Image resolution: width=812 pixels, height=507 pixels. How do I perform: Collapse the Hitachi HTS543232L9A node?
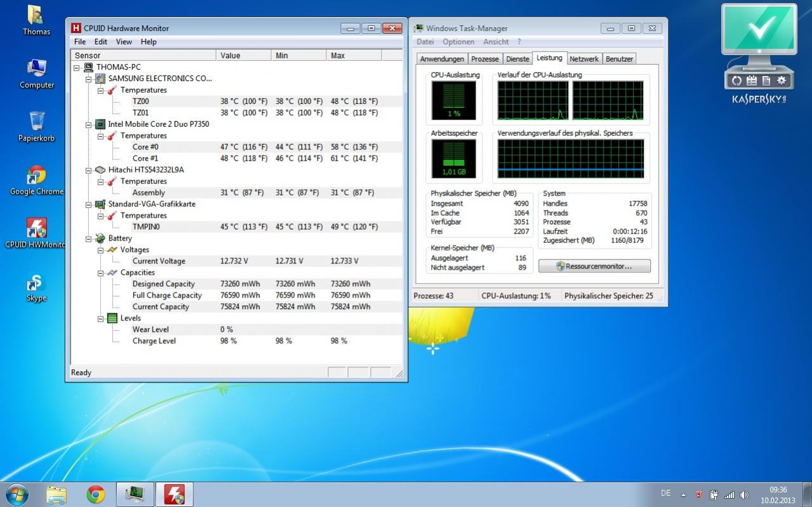[x=88, y=170]
